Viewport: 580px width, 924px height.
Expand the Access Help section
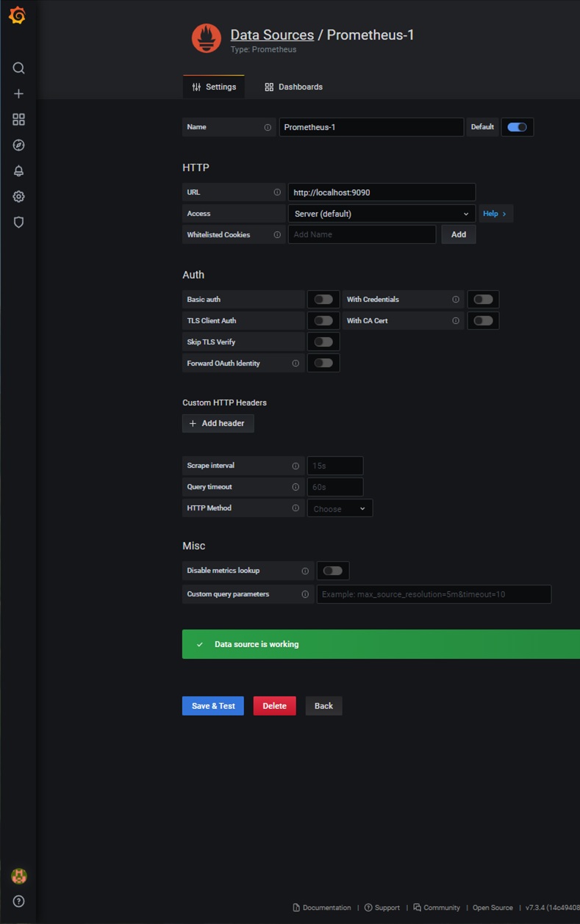(x=496, y=214)
